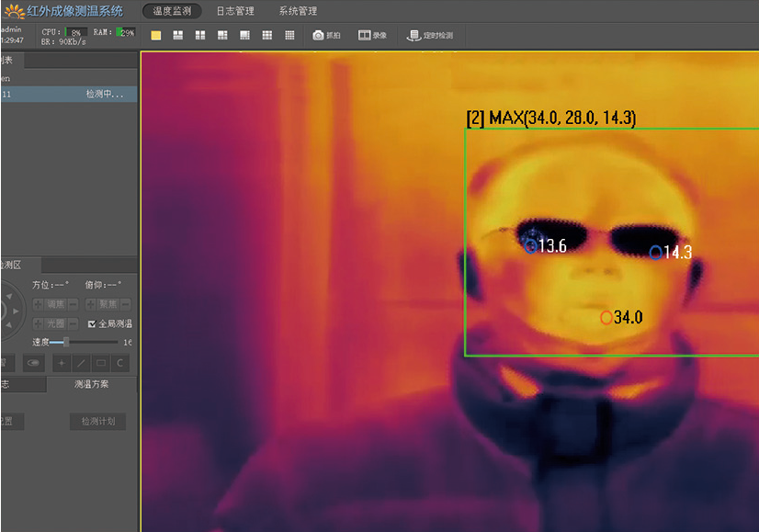Viewport: 759px width, 532px height.
Task: Adjust the 速度 speed slider
Action: [66, 342]
